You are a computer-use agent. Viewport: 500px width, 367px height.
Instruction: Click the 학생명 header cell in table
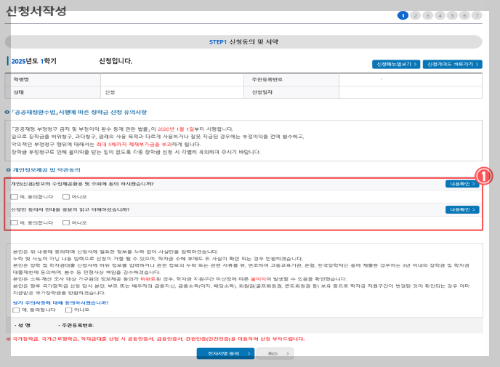(x=53, y=80)
